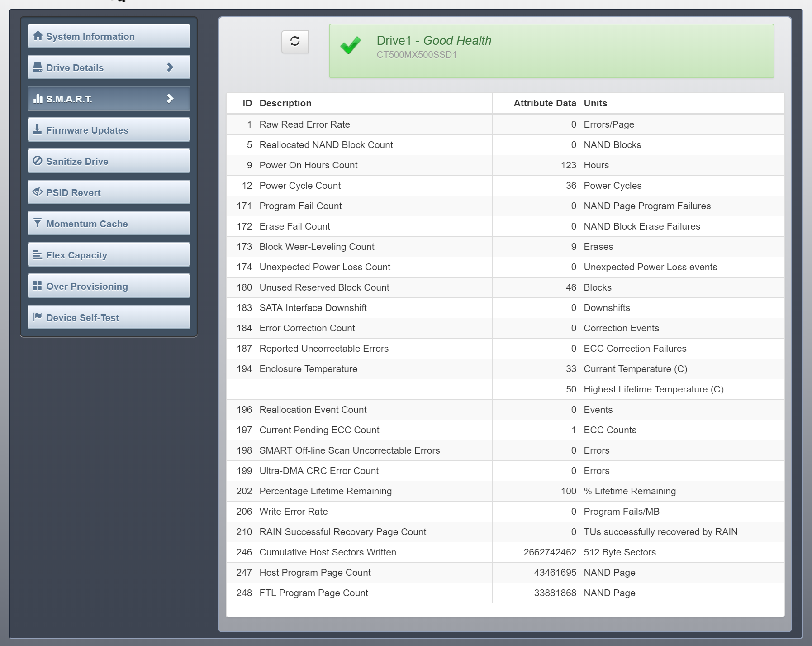
Task: Open the Momentum Cache page
Action: pos(109,223)
